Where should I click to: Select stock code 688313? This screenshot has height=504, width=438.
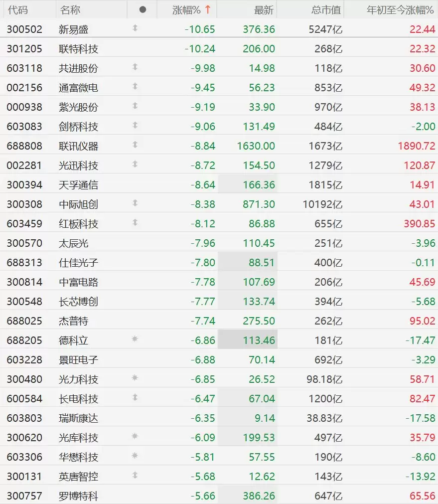coord(24,263)
